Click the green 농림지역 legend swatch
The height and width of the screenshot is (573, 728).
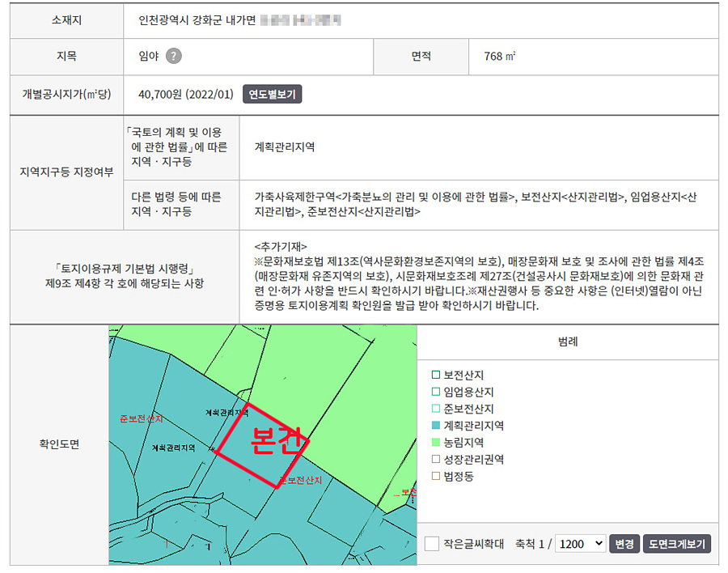click(x=437, y=443)
